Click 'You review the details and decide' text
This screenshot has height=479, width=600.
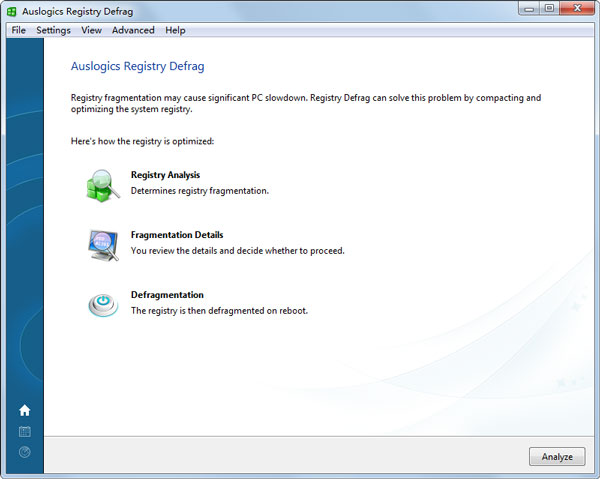[x=197, y=251]
